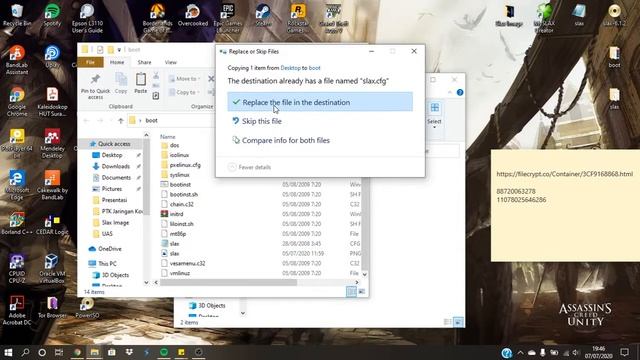This screenshot has height=360, width=640.
Task: Open the boot folder on desktop
Action: [x=614, y=57]
